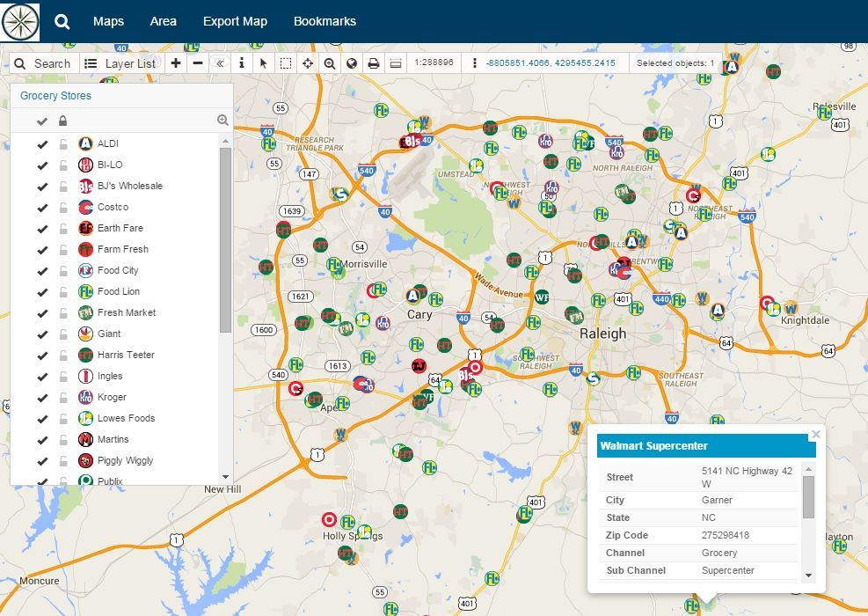
Task: Zoom out with minus icon
Action: click(198, 63)
